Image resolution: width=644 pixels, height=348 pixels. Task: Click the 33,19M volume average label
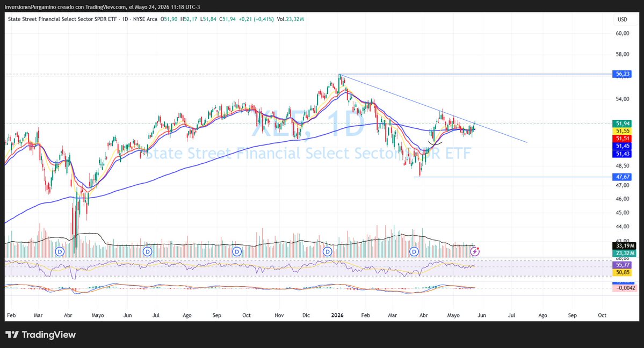click(x=624, y=246)
